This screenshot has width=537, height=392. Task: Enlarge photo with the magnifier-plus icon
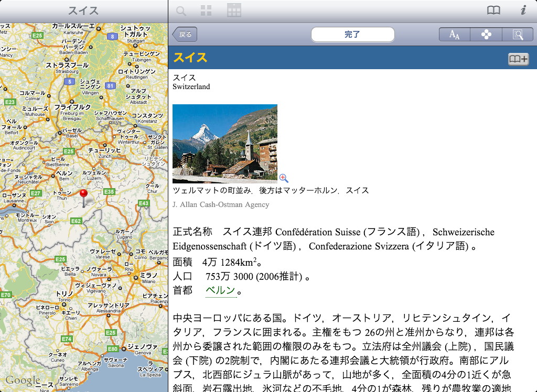(284, 178)
